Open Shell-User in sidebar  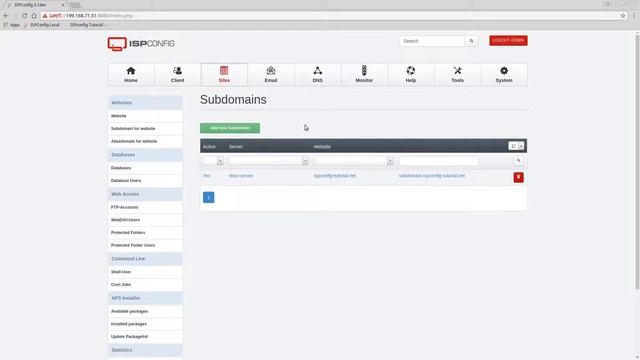point(145,272)
